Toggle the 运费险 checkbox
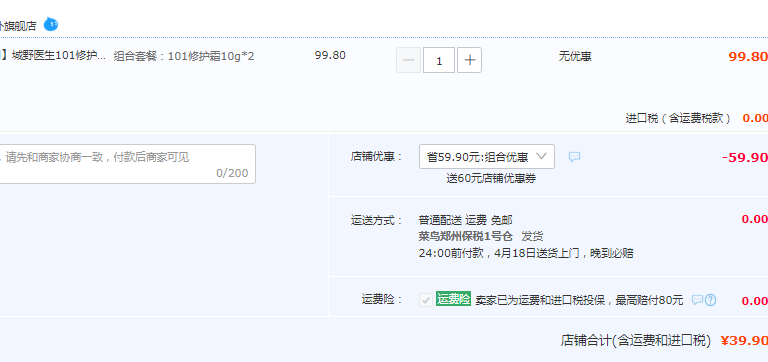768x362 pixels. [x=426, y=300]
